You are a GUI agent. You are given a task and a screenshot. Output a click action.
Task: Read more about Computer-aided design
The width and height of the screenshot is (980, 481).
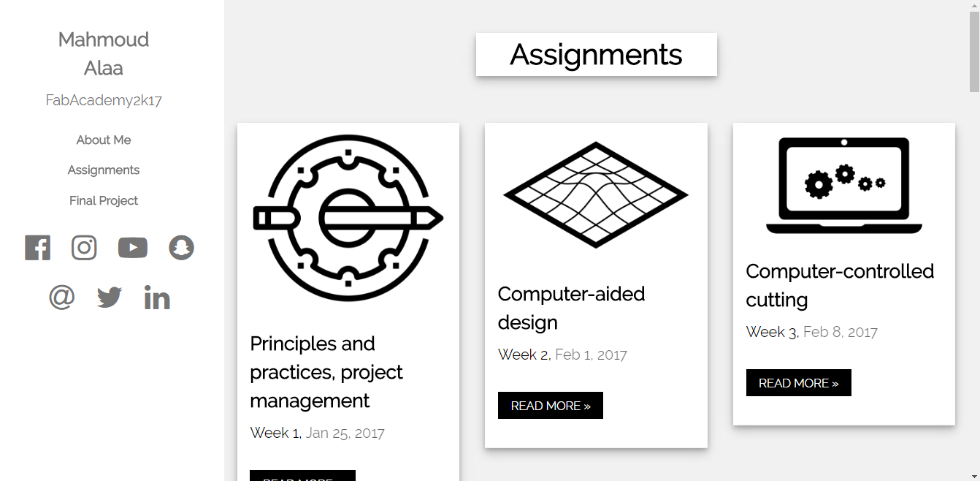[551, 406]
